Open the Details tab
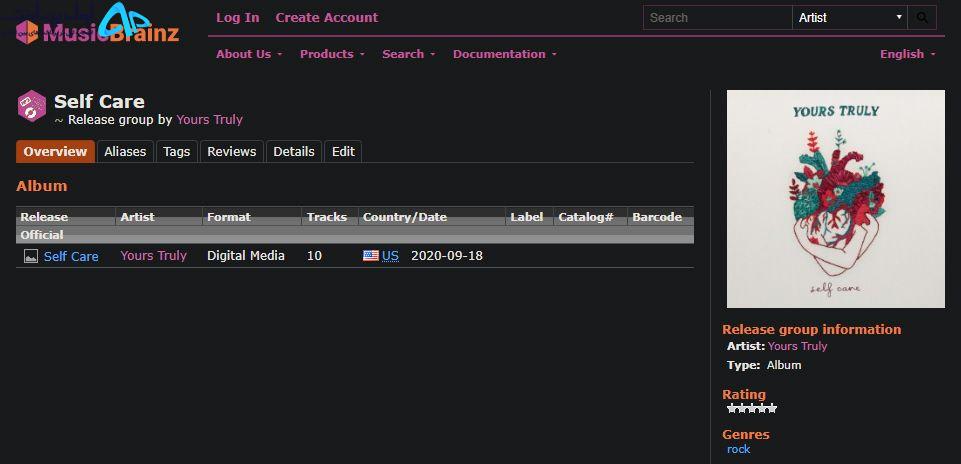Viewport: 961px width, 464px height. coord(294,151)
